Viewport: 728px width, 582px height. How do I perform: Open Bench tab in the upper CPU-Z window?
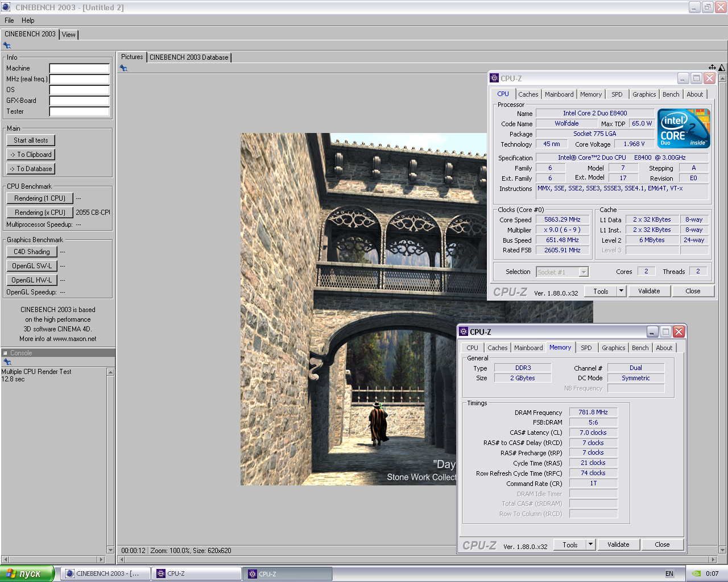(671, 94)
